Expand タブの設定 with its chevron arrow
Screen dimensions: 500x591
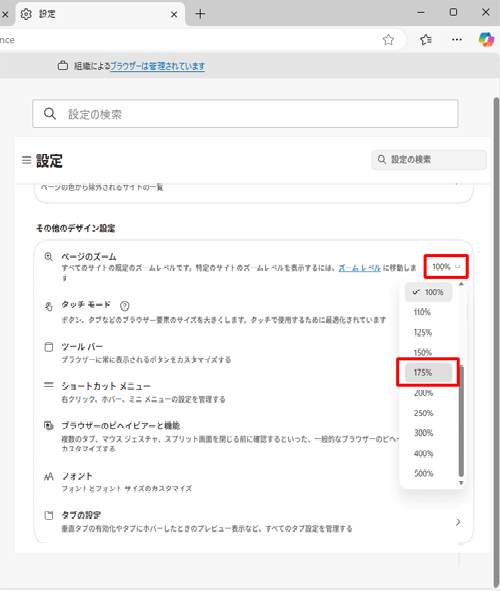click(x=458, y=522)
